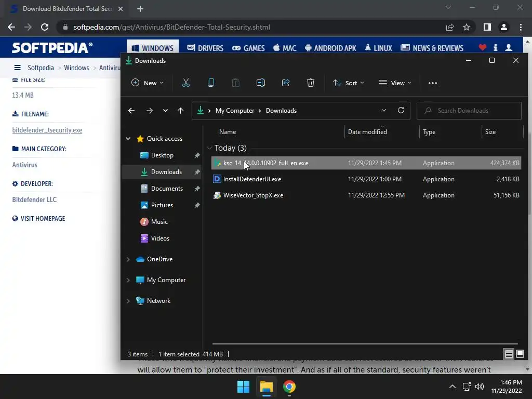The height and width of the screenshot is (399, 532).
Task: Open volume control in system tray
Action: pyautogui.click(x=480, y=387)
